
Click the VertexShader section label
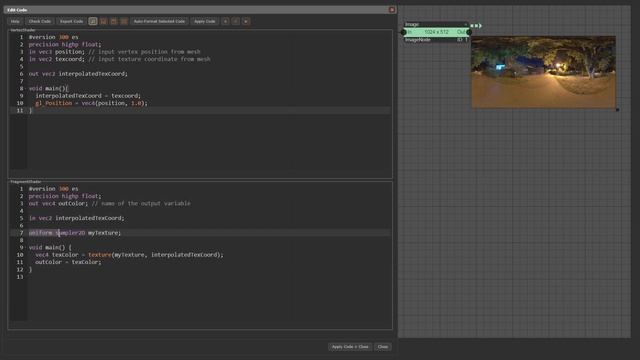point(23,30)
